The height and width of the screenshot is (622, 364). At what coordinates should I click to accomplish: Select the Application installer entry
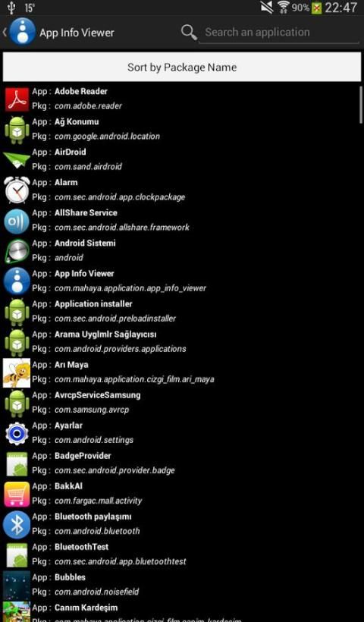click(x=180, y=312)
